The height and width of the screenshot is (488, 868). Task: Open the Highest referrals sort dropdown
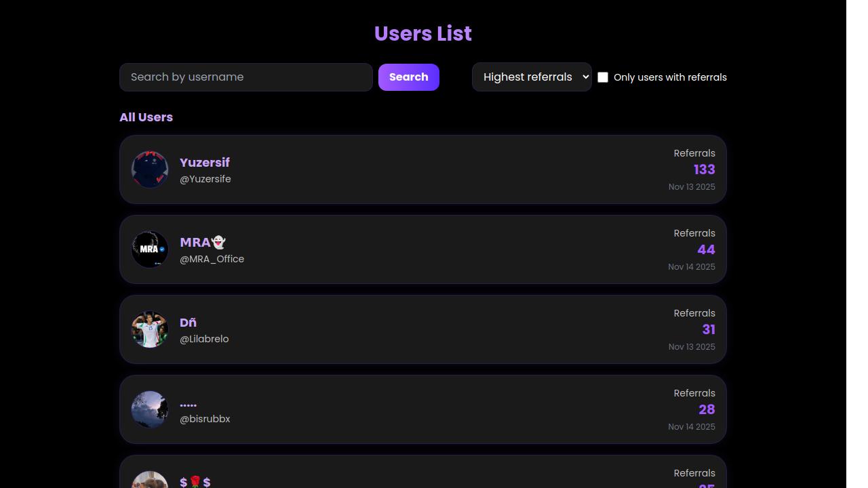532,77
